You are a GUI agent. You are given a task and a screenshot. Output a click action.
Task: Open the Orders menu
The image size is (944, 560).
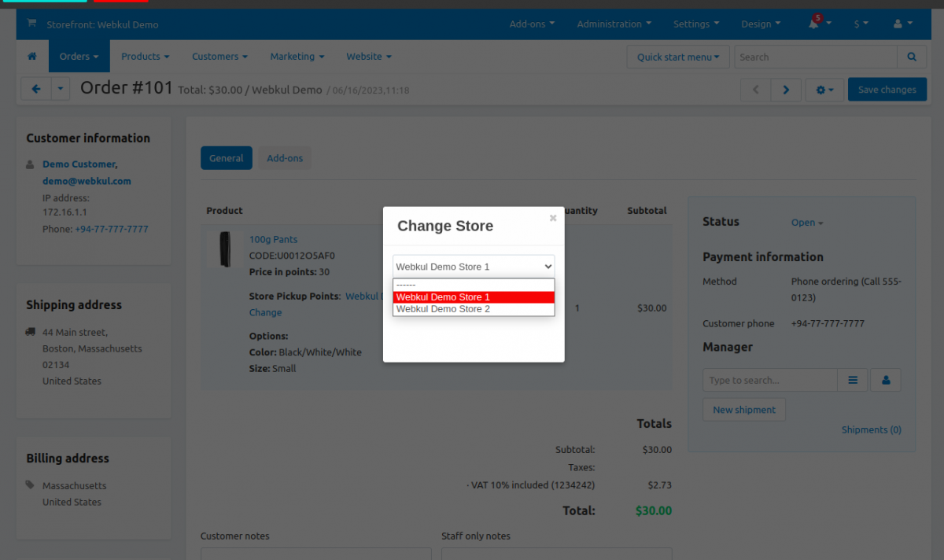click(x=79, y=57)
